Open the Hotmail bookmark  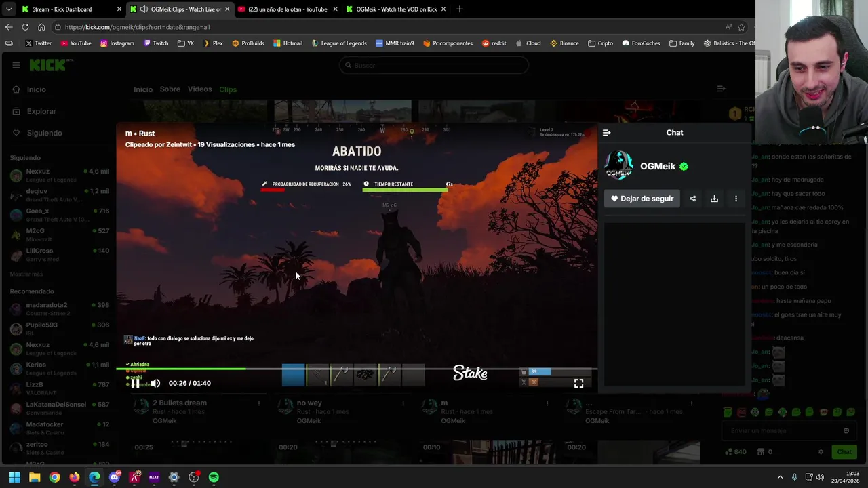(x=288, y=43)
